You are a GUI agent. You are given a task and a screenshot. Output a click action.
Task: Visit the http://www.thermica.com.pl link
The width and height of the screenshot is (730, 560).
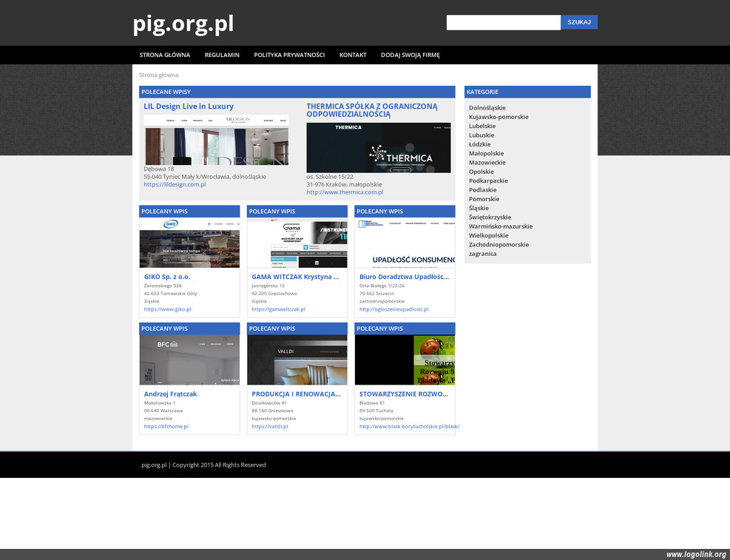[345, 192]
